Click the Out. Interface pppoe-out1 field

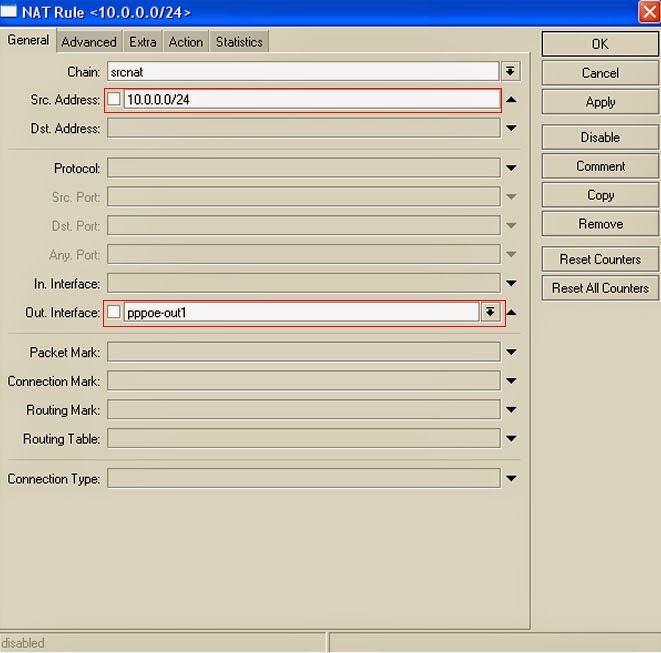(301, 312)
